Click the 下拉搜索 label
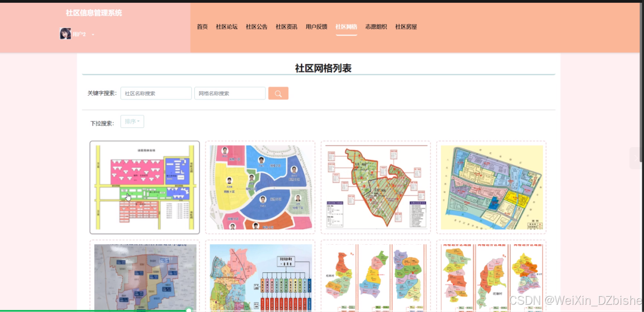 (102, 123)
